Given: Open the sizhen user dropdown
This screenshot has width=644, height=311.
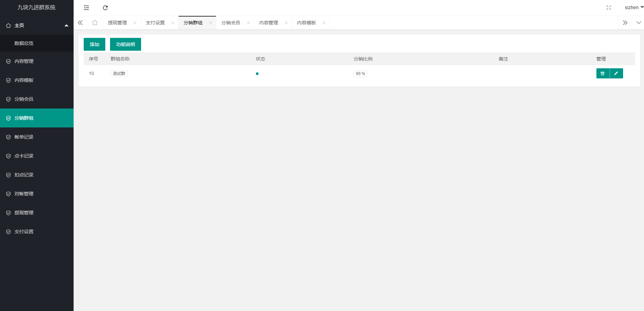Looking at the screenshot, I should coord(634,7).
